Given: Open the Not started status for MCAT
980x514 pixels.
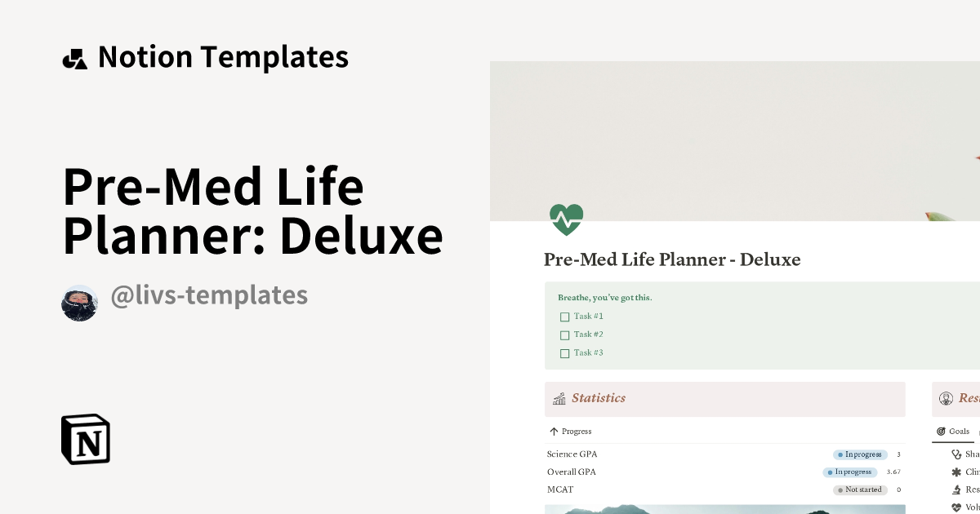Looking at the screenshot, I should (860, 490).
